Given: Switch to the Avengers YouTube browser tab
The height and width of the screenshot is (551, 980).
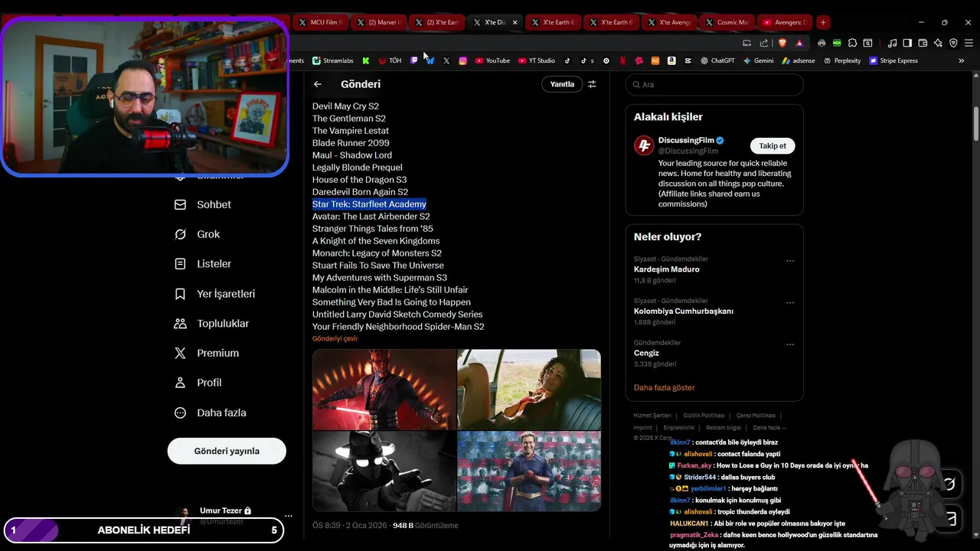Looking at the screenshot, I should click(x=785, y=22).
